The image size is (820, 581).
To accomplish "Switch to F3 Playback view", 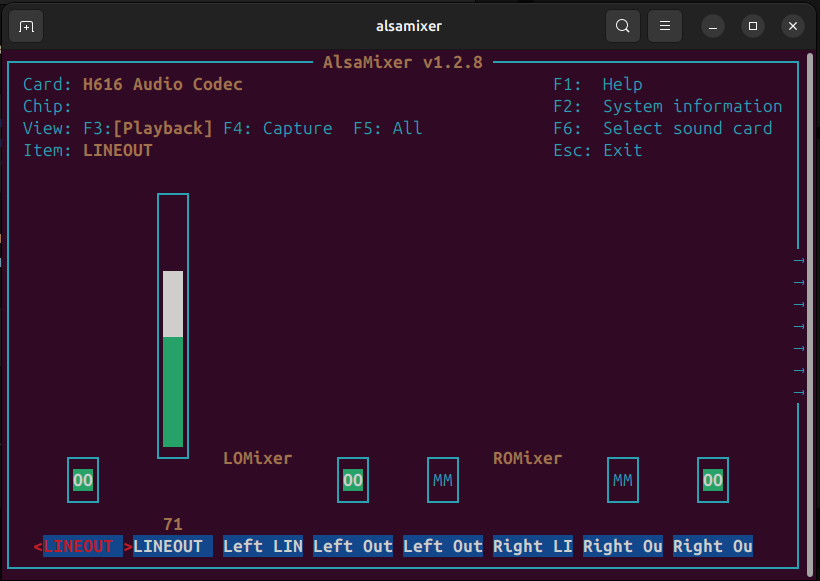I will (148, 128).
